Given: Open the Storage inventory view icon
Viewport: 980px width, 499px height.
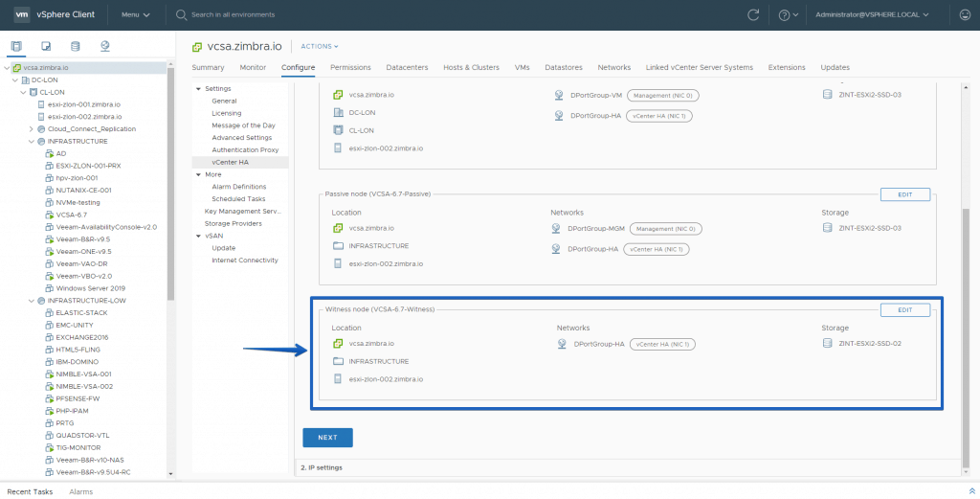Looking at the screenshot, I should 75,46.
